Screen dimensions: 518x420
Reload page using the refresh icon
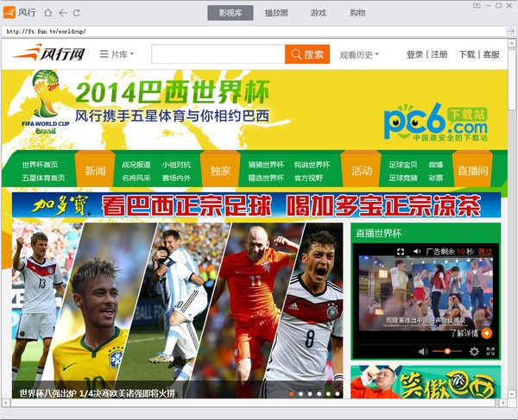tap(76, 13)
